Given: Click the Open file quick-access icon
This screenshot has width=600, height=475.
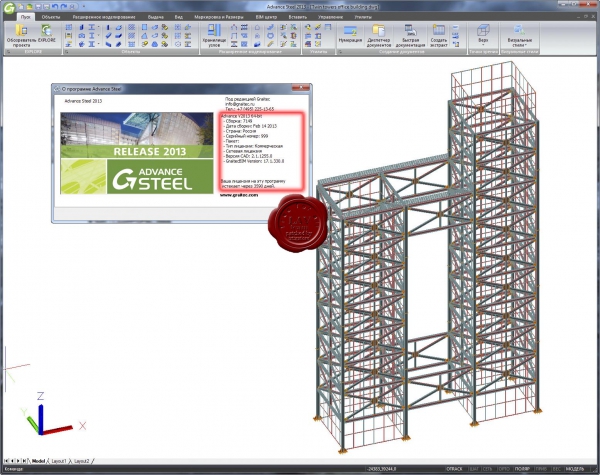Looking at the screenshot, I should pos(29,7).
